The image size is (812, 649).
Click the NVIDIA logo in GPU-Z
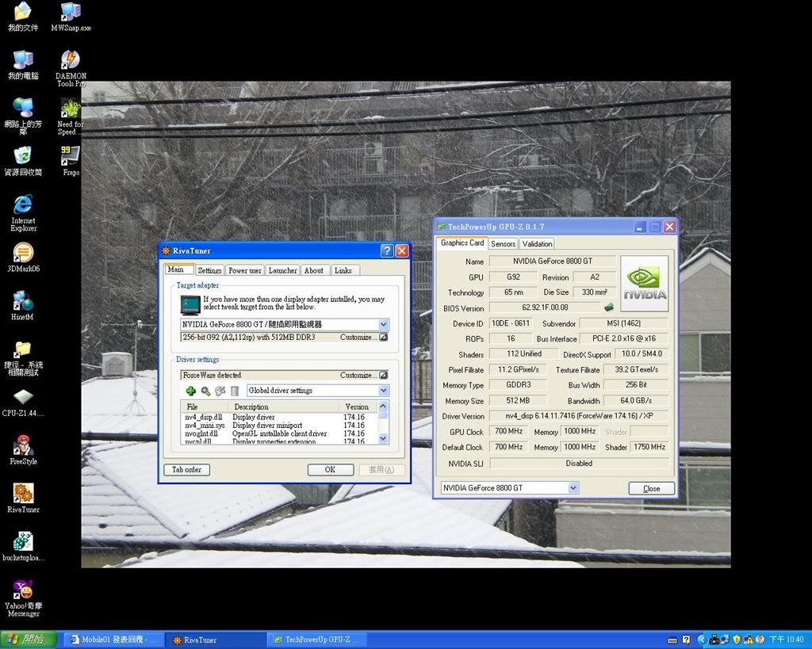coord(643,283)
